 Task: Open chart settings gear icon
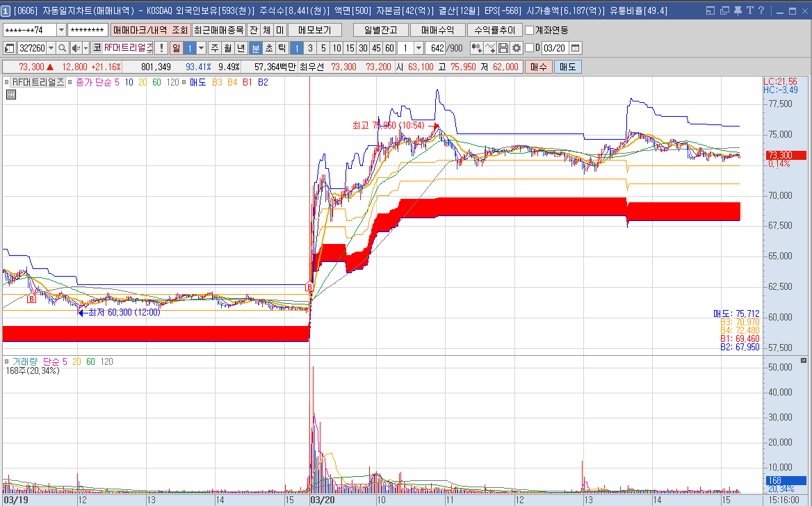tap(517, 48)
